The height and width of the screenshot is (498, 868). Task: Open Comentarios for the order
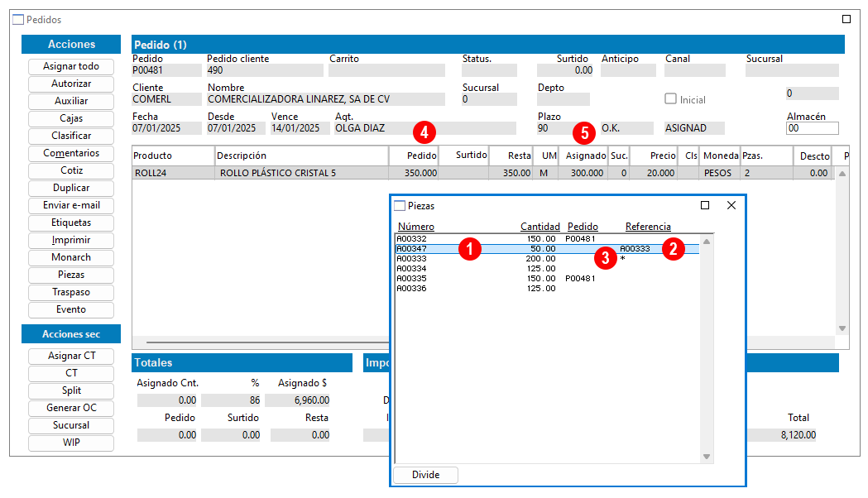pyautogui.click(x=71, y=153)
